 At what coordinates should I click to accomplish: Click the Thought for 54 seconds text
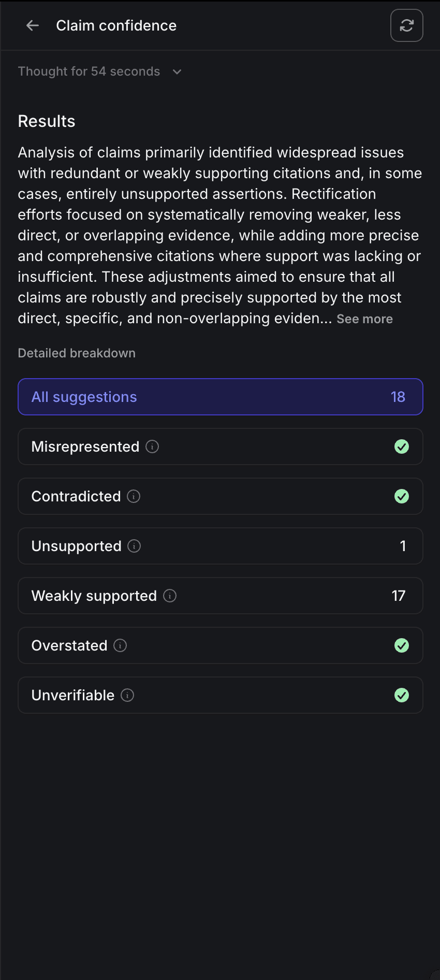[89, 71]
